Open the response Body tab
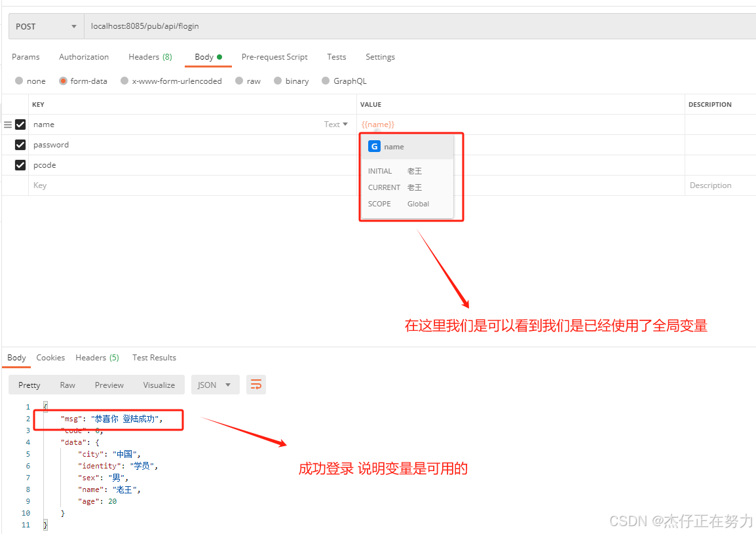Image resolution: width=756 pixels, height=534 pixels. point(16,358)
